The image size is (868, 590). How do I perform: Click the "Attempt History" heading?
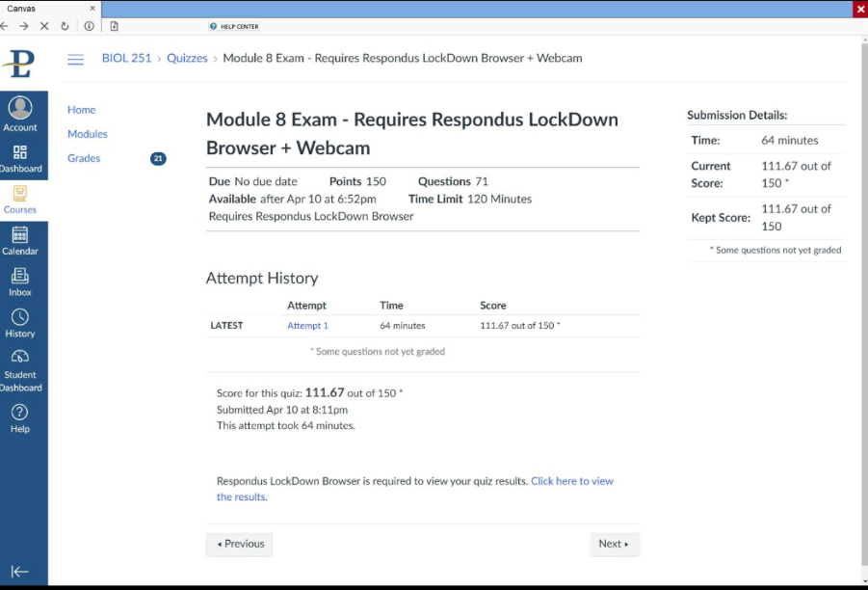(x=262, y=278)
